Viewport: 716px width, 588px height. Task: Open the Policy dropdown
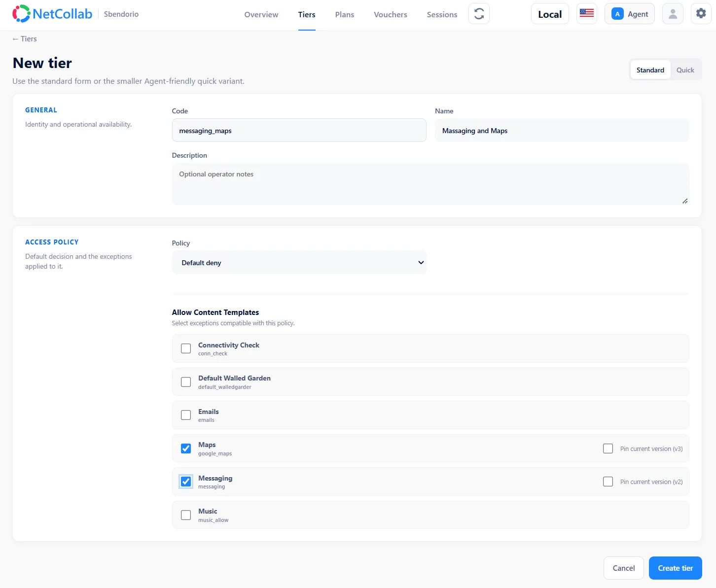click(299, 263)
